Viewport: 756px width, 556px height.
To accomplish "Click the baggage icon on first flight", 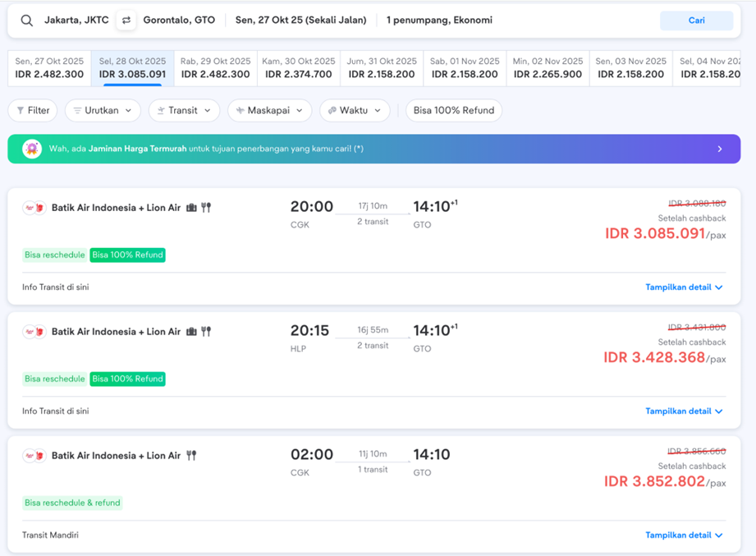I will click(191, 208).
